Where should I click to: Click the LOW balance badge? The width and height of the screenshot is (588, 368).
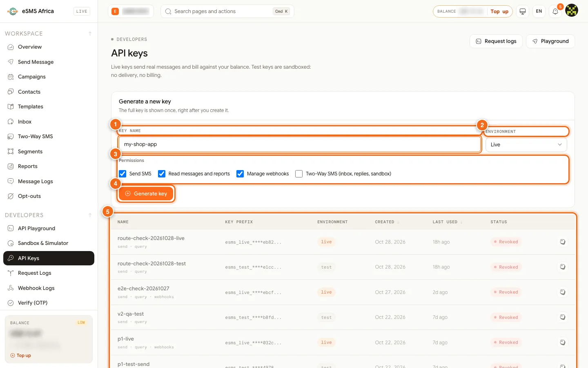point(81,323)
